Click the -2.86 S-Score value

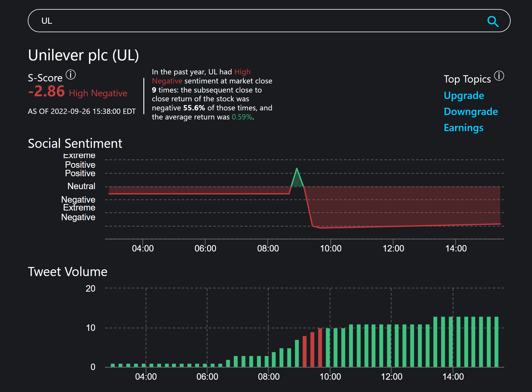(x=47, y=91)
